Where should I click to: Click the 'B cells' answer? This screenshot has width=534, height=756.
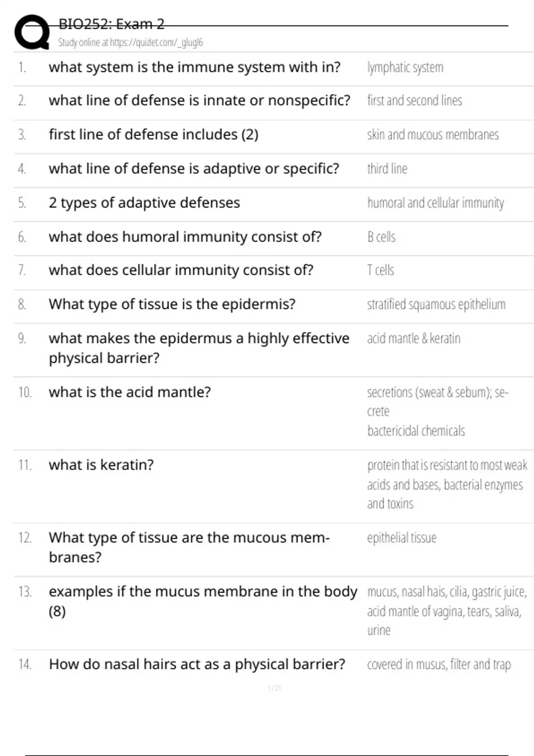[381, 237]
